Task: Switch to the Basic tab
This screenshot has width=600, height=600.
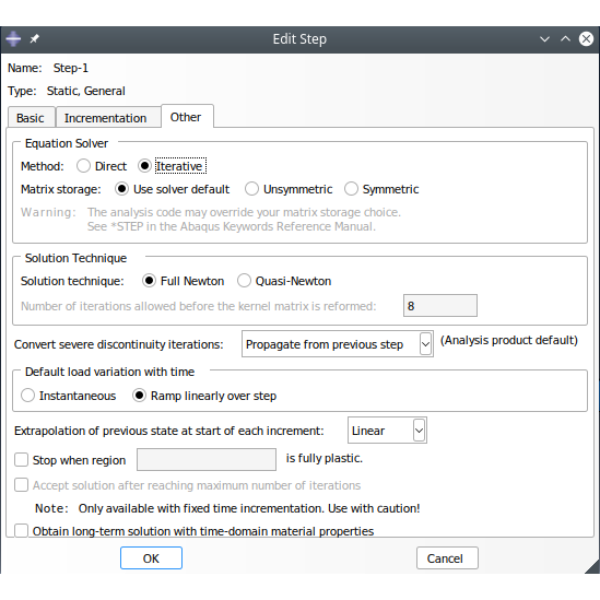Action: (x=31, y=118)
